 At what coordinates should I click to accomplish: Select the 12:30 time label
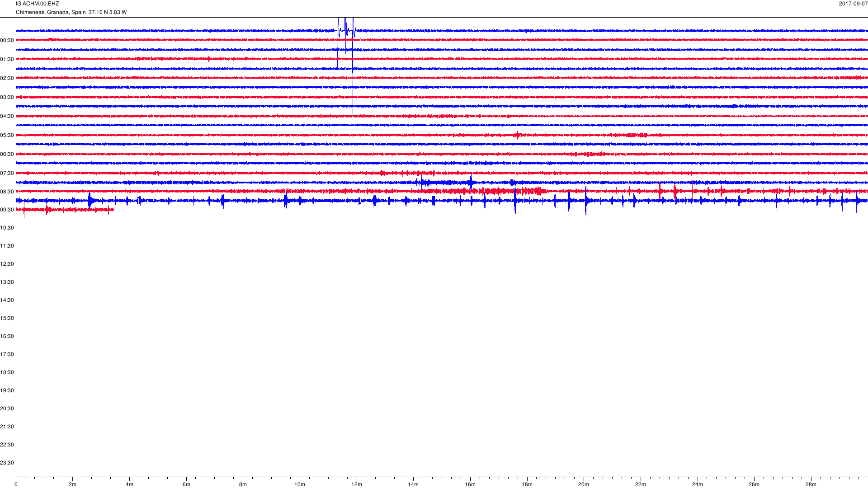(7, 264)
